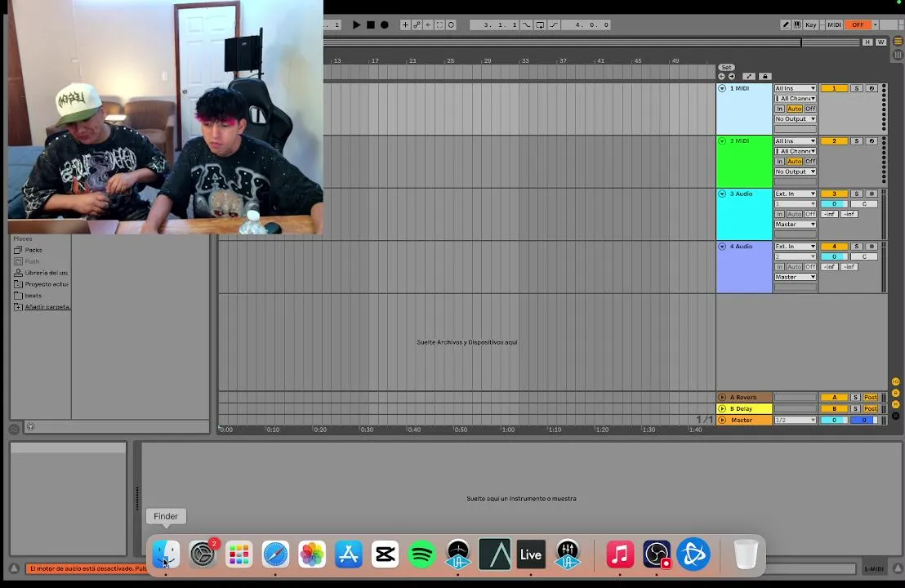The height and width of the screenshot is (588, 905).
Task: Toggle the Loop switch icon
Action: tap(540, 24)
